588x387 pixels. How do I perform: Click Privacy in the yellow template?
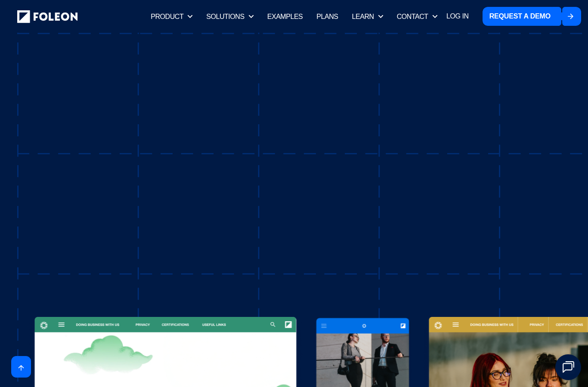coord(537,325)
